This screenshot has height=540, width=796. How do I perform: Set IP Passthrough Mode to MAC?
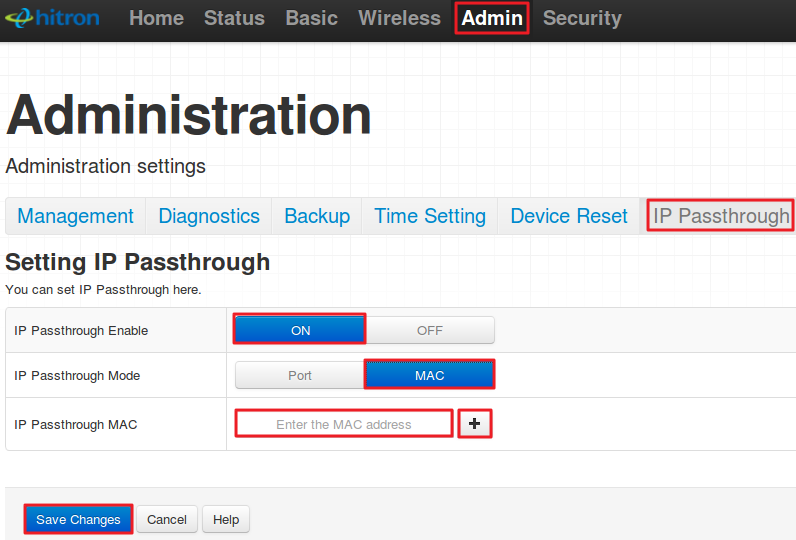(429, 375)
